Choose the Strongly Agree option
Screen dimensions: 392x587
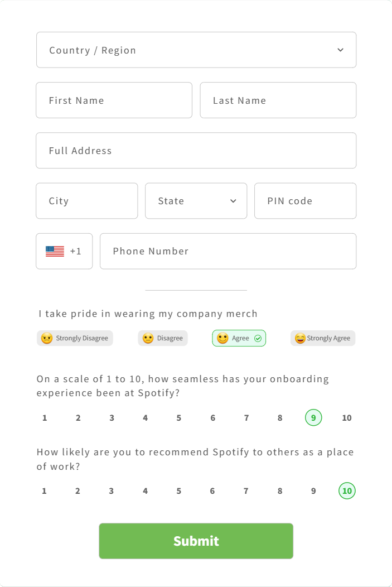323,339
